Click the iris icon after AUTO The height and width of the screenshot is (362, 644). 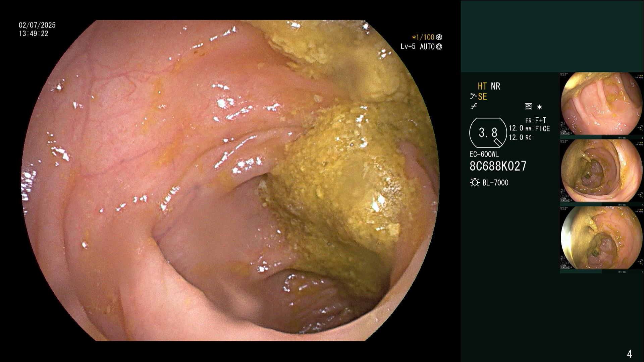439,47
